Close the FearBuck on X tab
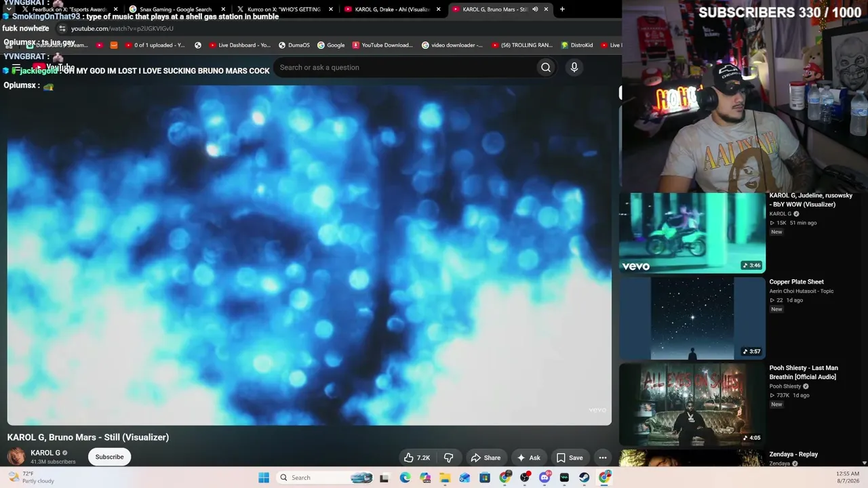The width and height of the screenshot is (868, 488). 115,9
